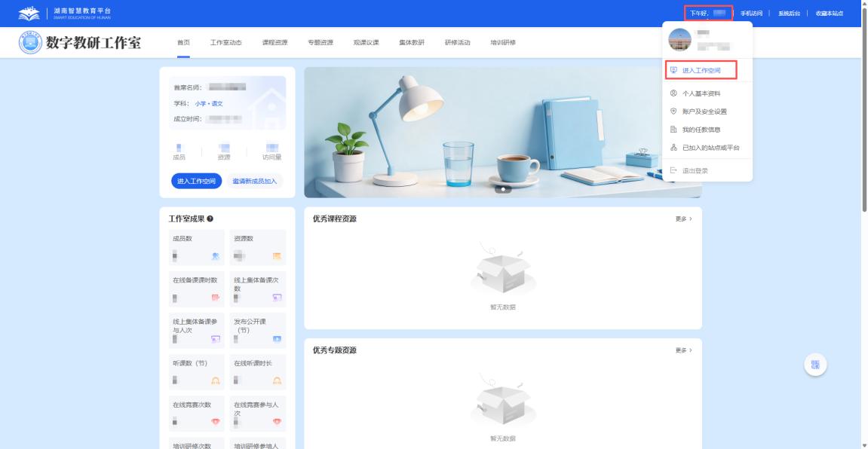Viewport: 868px width, 449px height.
Task: Click the user avatar photo in the dropdown
Action: 679,40
